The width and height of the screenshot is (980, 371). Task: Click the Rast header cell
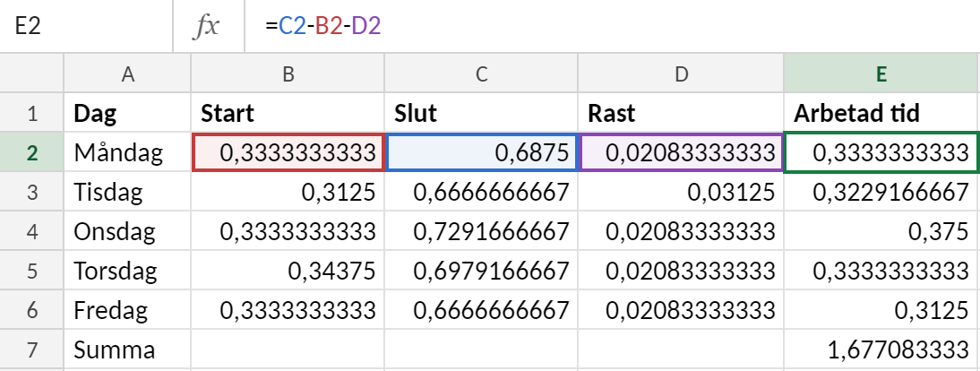coord(681,113)
